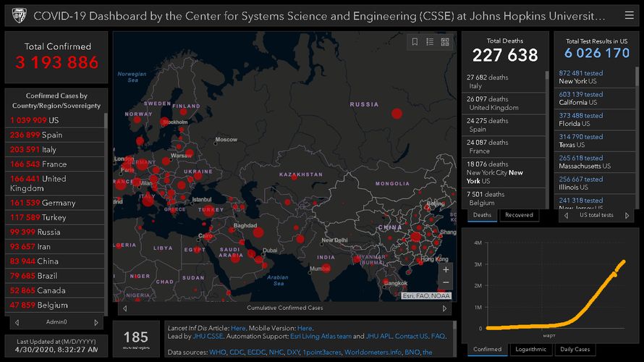Click next arrow beside US total tests
The image size is (644, 362).
tap(628, 215)
